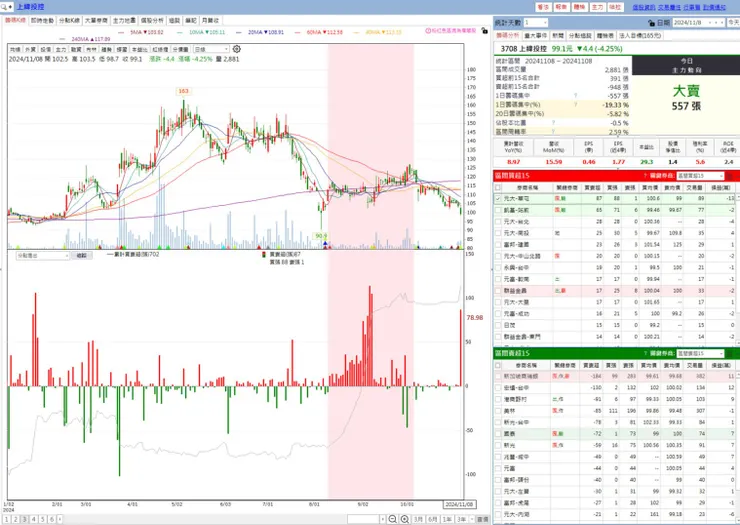Click the pink info icon above the chart
The width and height of the screenshot is (740, 525).
[428, 31]
